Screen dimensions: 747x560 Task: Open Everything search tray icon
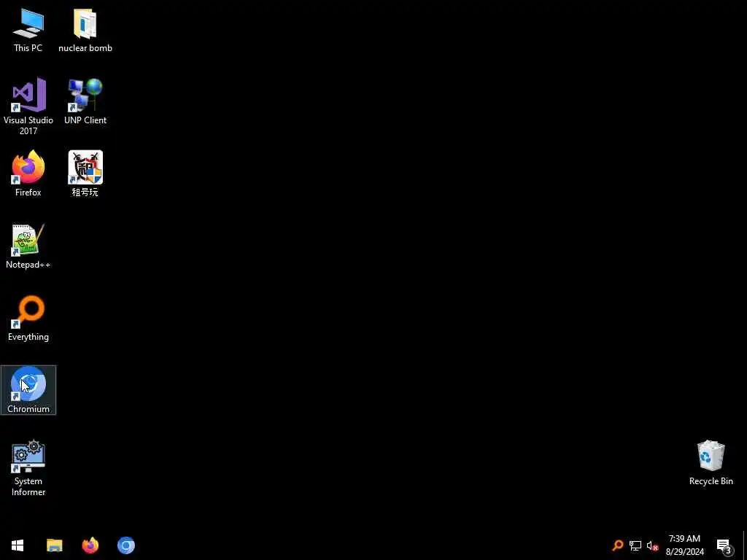coord(617,545)
